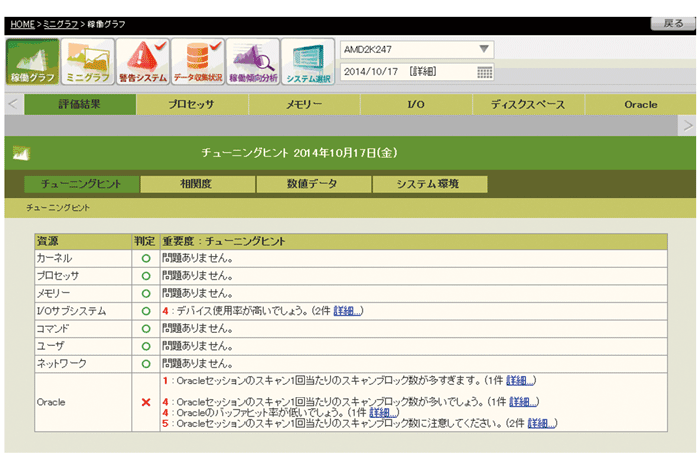
Task: Open the ミニグラフ icon
Action: point(87,63)
